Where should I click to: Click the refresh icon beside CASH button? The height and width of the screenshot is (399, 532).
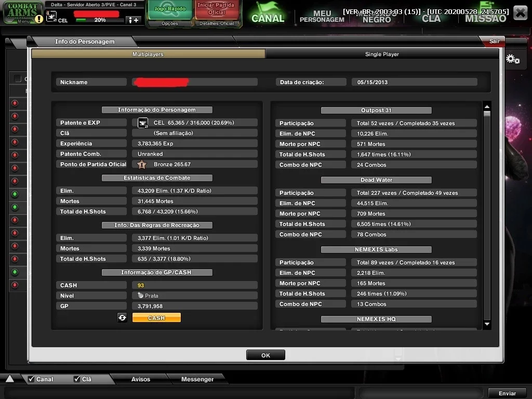click(122, 317)
